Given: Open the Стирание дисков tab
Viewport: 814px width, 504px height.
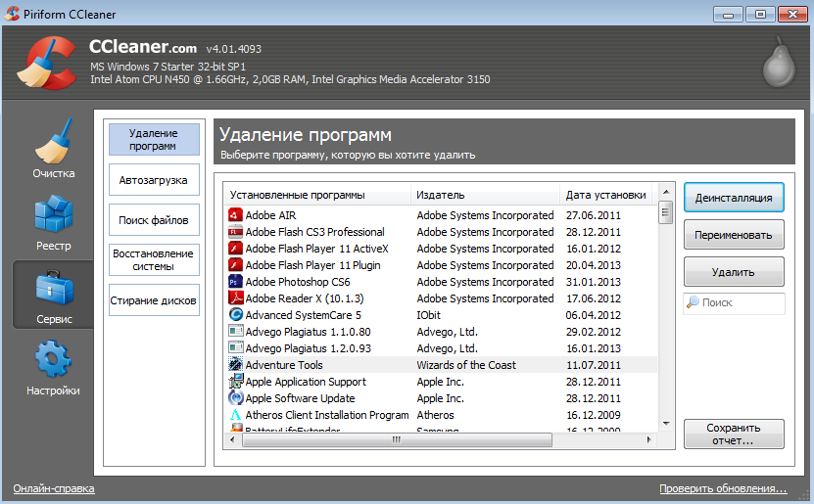Looking at the screenshot, I should pos(154,299).
